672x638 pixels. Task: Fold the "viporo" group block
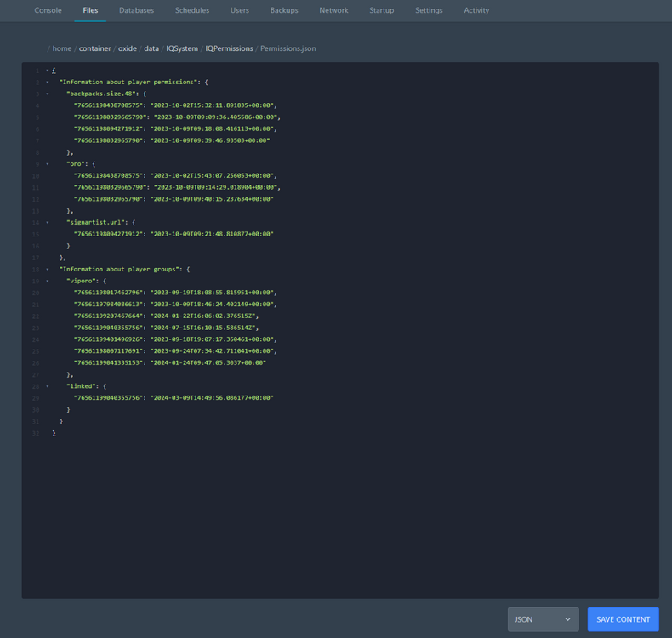pyautogui.click(x=48, y=281)
